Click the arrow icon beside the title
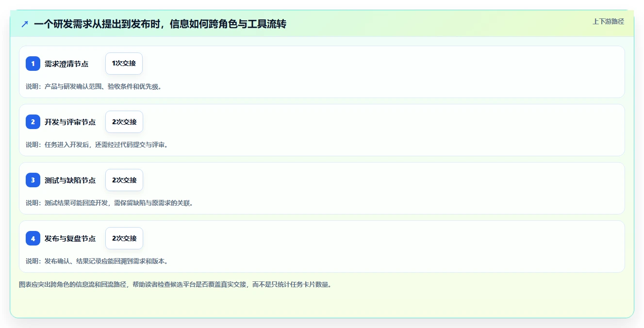This screenshot has width=644, height=328. 25,24
